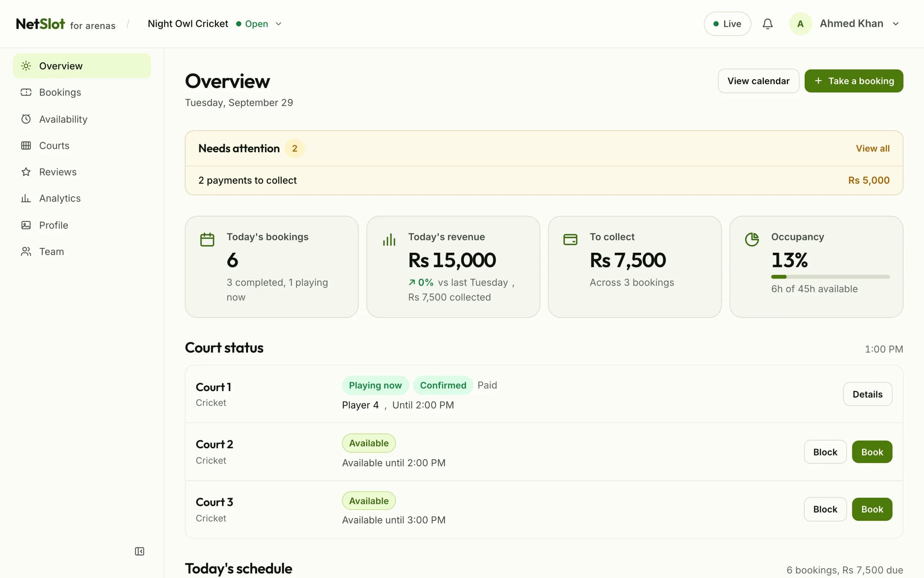This screenshot has width=924, height=578.
Task: Open the Team section
Action: tap(82, 252)
